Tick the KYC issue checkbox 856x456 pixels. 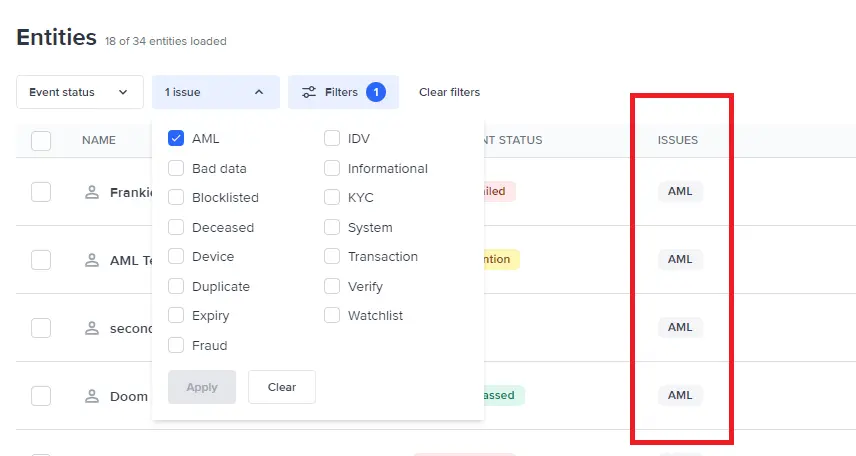(332, 198)
